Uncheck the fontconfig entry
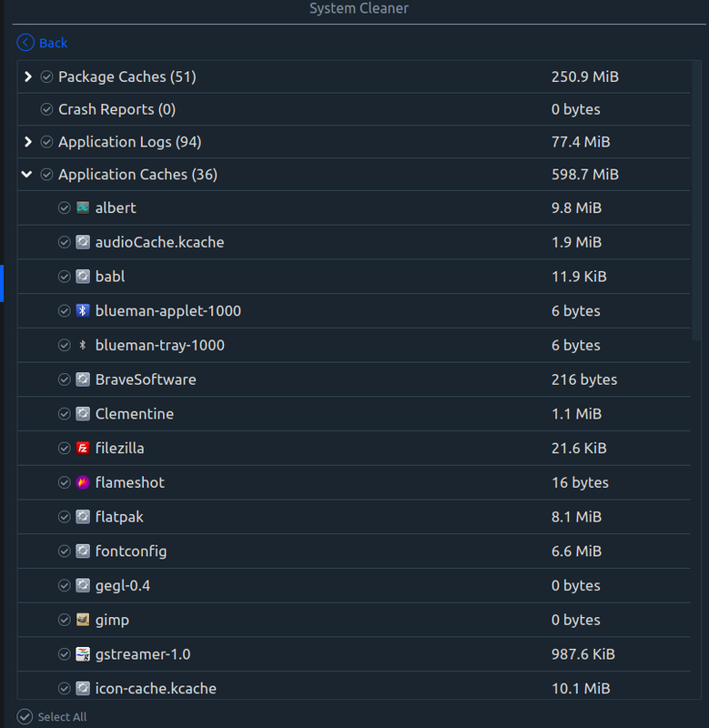 (64, 551)
